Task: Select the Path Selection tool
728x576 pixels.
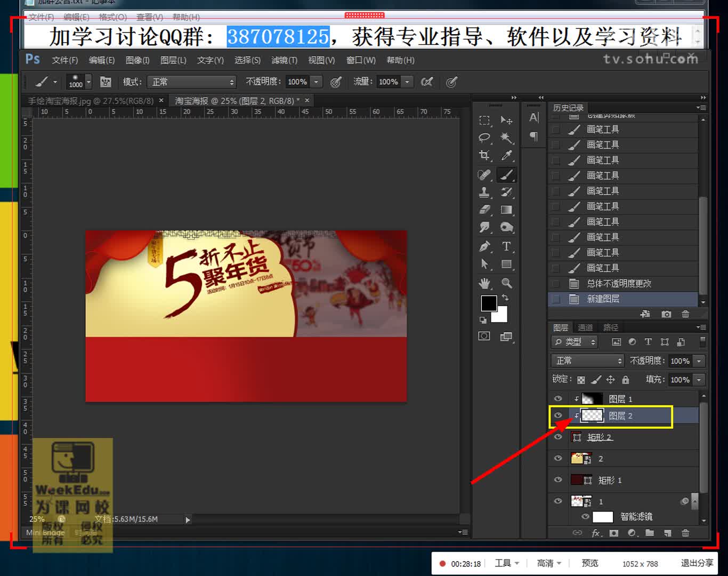Action: point(484,264)
